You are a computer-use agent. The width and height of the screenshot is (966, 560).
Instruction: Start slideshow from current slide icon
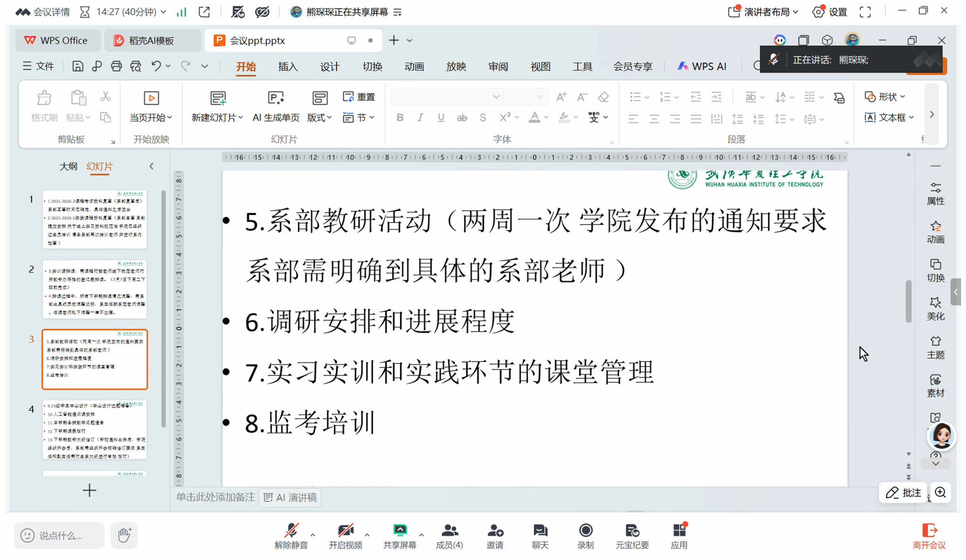tap(151, 98)
